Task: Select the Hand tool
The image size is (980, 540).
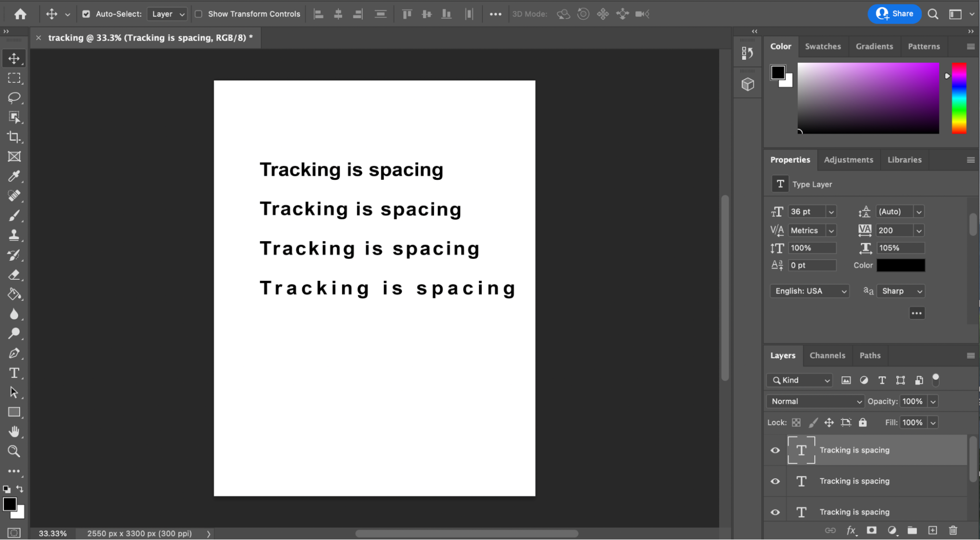Action: point(14,432)
